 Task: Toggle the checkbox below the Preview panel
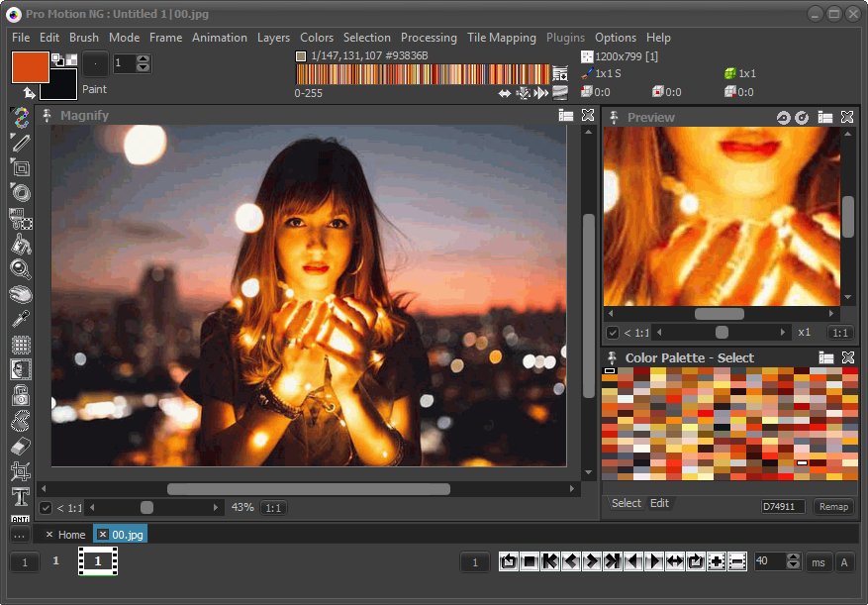pyautogui.click(x=613, y=333)
